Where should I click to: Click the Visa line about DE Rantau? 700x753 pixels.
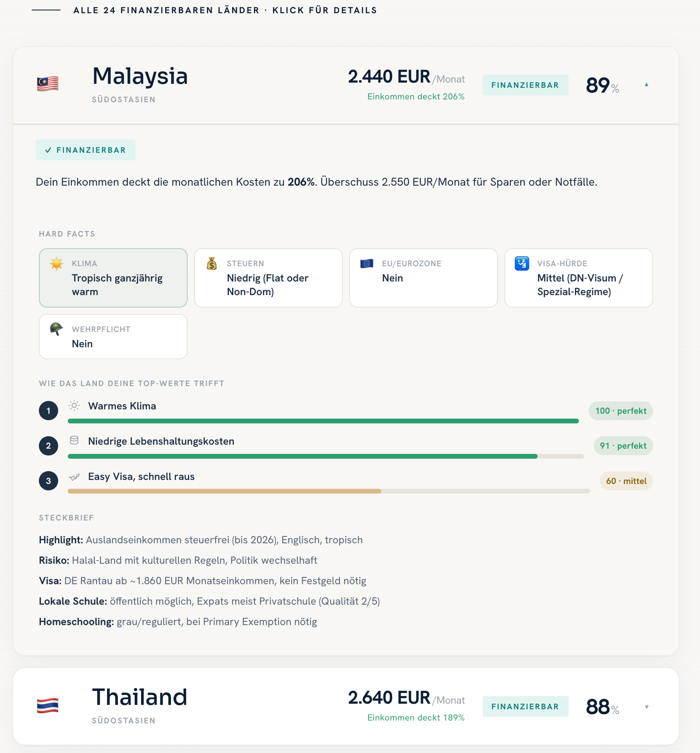click(203, 581)
